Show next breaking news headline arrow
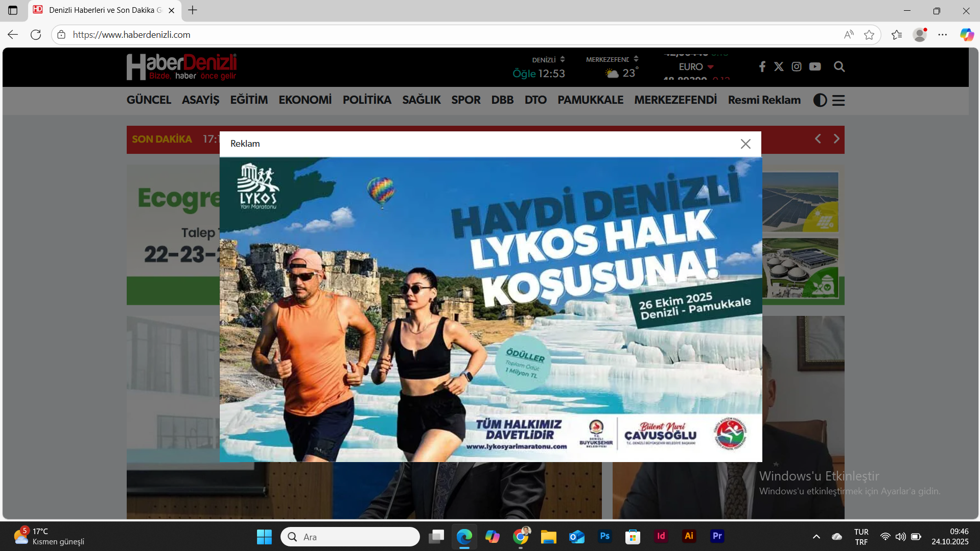 click(x=836, y=139)
